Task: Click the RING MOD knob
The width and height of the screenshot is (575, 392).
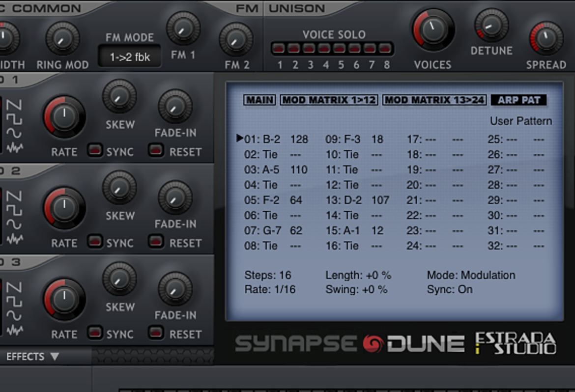Action: tap(62, 38)
